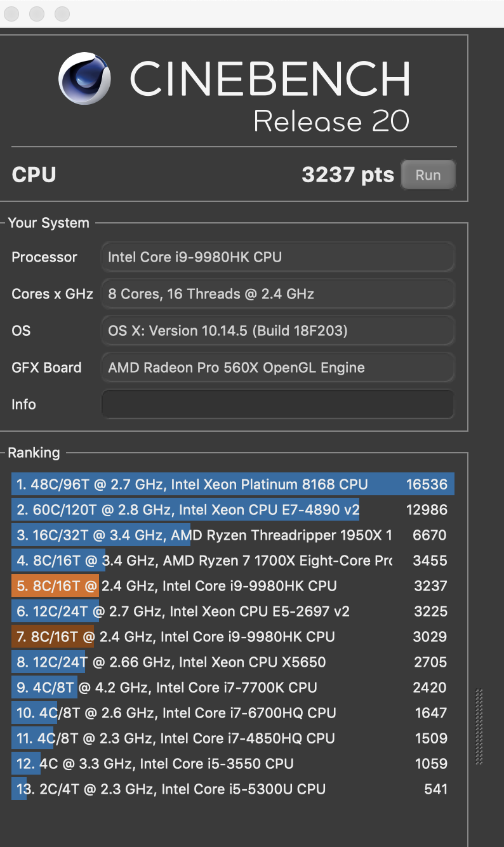Image resolution: width=504 pixels, height=847 pixels.
Task: Select the GFX Board Radeon Pro 560X field
Action: [x=277, y=368]
